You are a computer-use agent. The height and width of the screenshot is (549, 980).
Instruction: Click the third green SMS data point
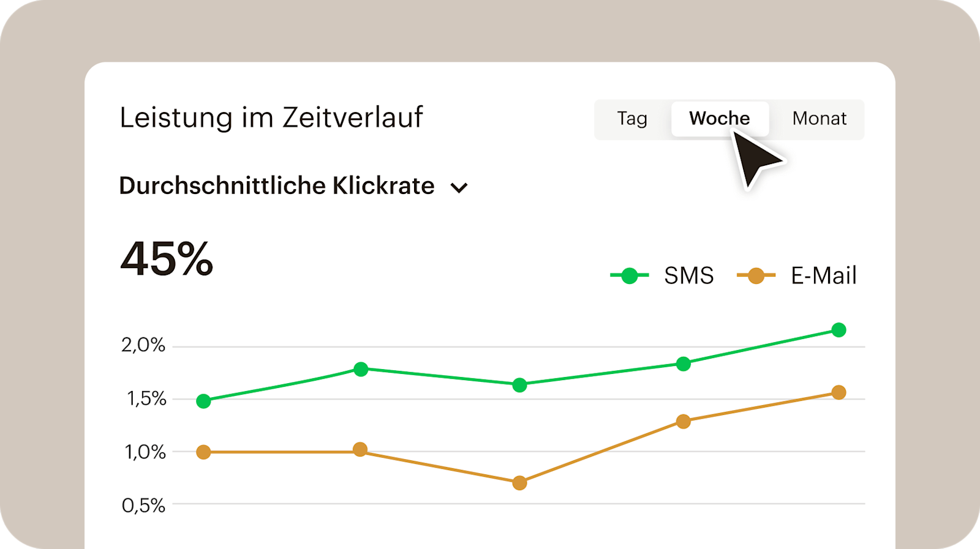click(519, 385)
